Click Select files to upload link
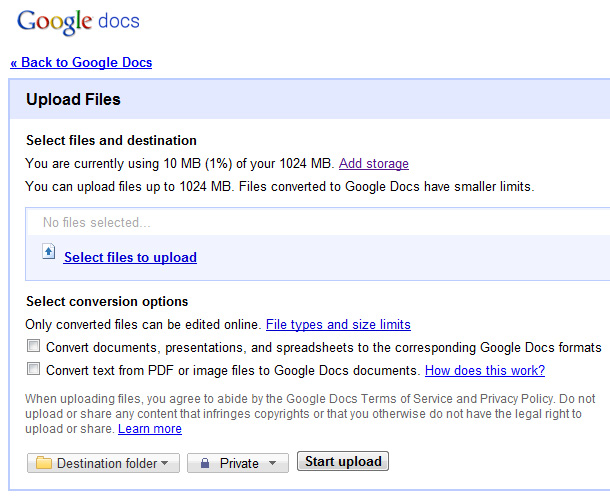This screenshot has width=610, height=499. pos(130,257)
